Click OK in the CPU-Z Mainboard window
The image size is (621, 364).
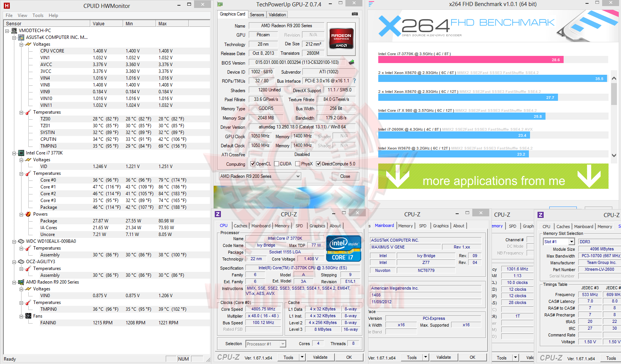[x=473, y=357]
